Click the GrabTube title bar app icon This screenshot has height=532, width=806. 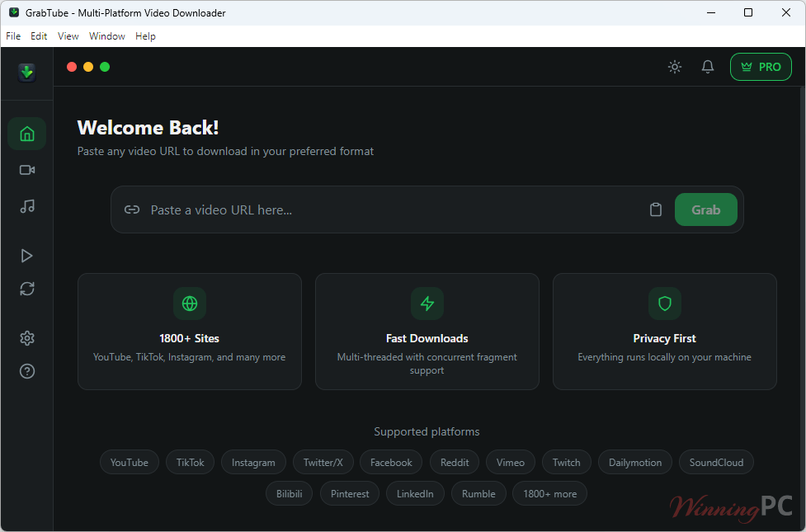tap(14, 12)
